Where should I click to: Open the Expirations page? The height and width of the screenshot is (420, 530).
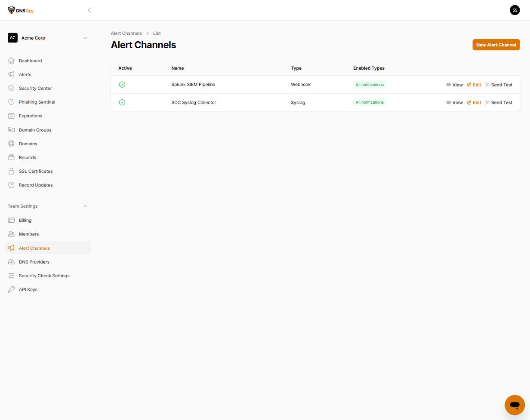point(48,116)
